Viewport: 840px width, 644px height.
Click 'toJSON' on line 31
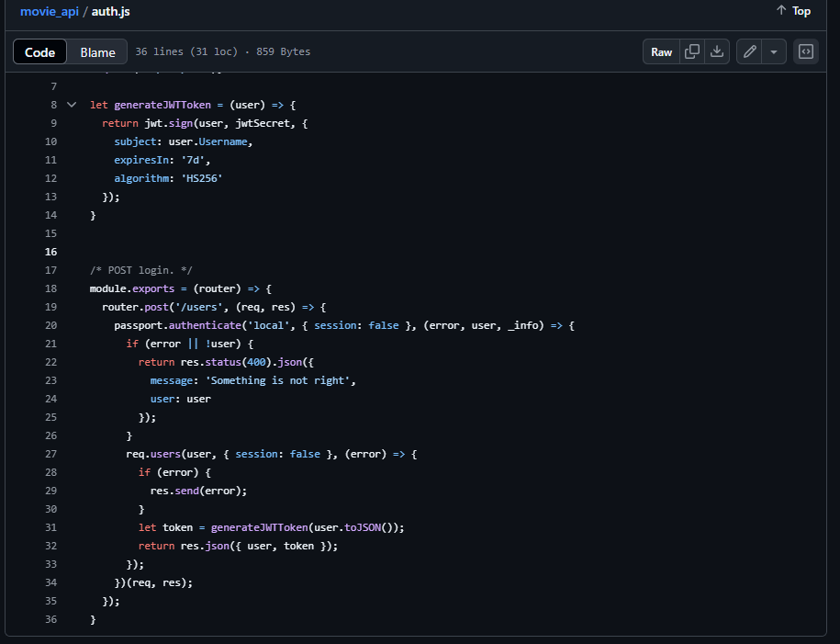click(x=363, y=527)
